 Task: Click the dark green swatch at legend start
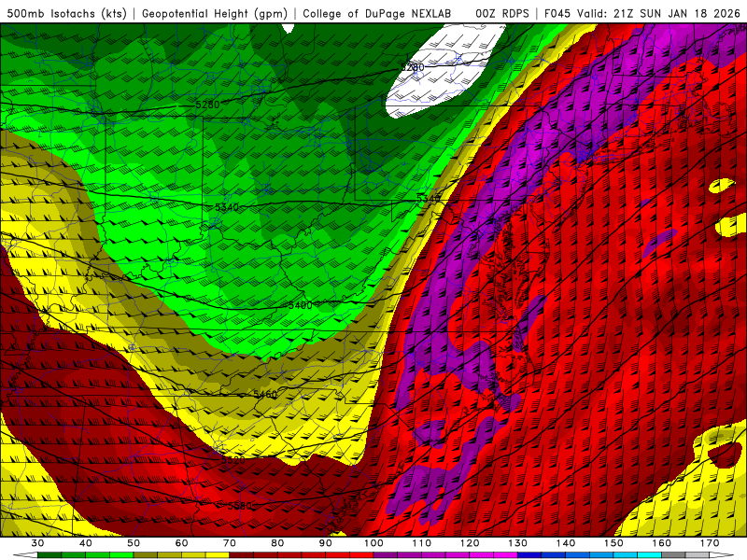click(x=49, y=555)
